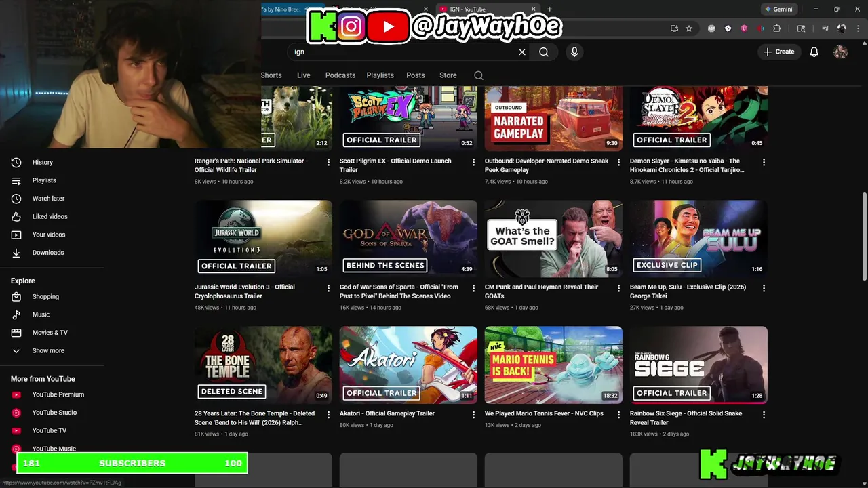Open Downloads in sidebar

48,253
